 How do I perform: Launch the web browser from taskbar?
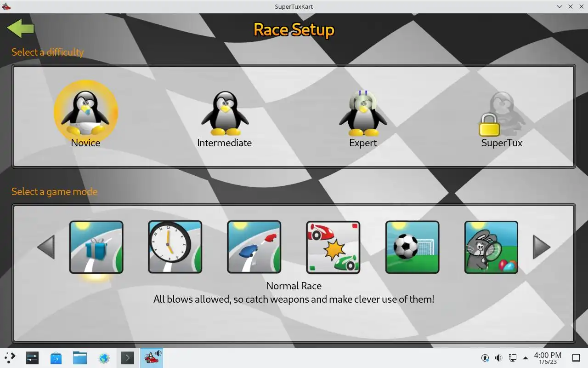[x=104, y=358]
